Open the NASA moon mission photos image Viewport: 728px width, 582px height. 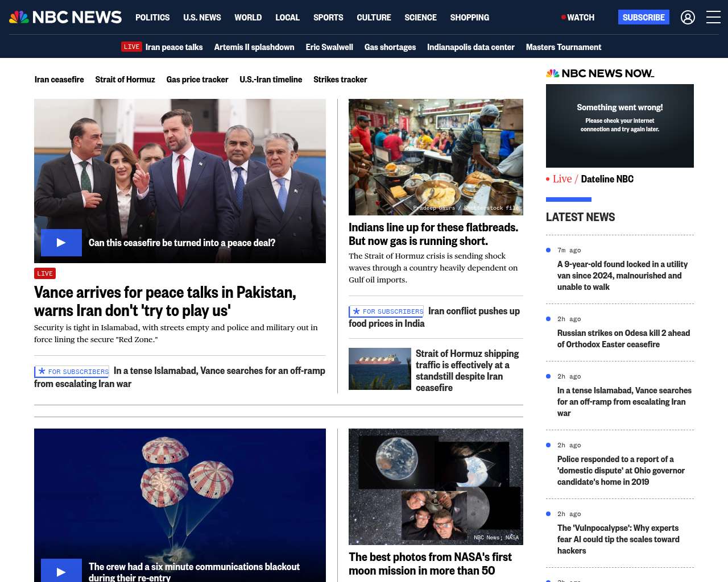(436, 487)
